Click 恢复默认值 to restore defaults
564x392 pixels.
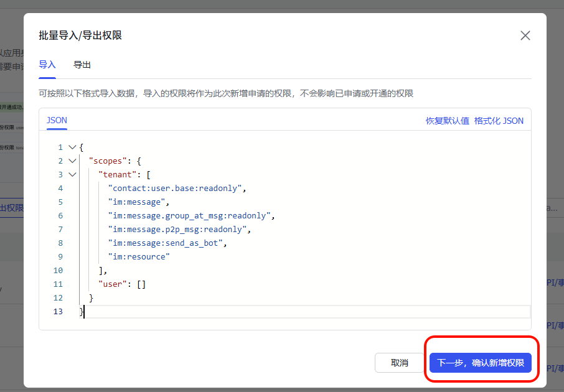448,121
